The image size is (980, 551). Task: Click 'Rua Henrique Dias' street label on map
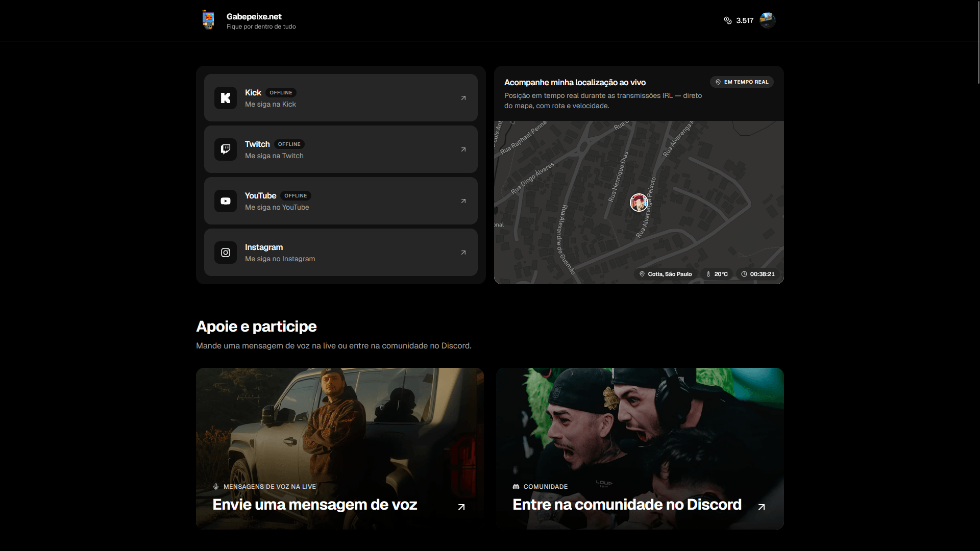click(x=618, y=177)
